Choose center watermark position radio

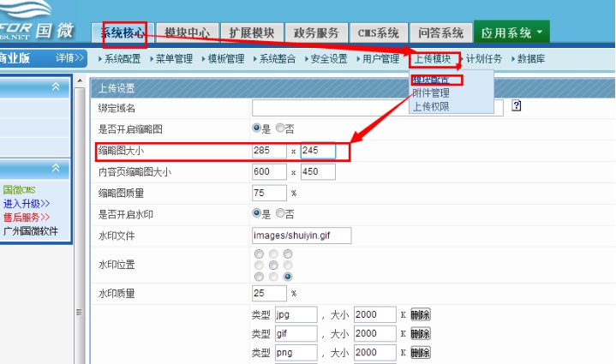(x=272, y=266)
